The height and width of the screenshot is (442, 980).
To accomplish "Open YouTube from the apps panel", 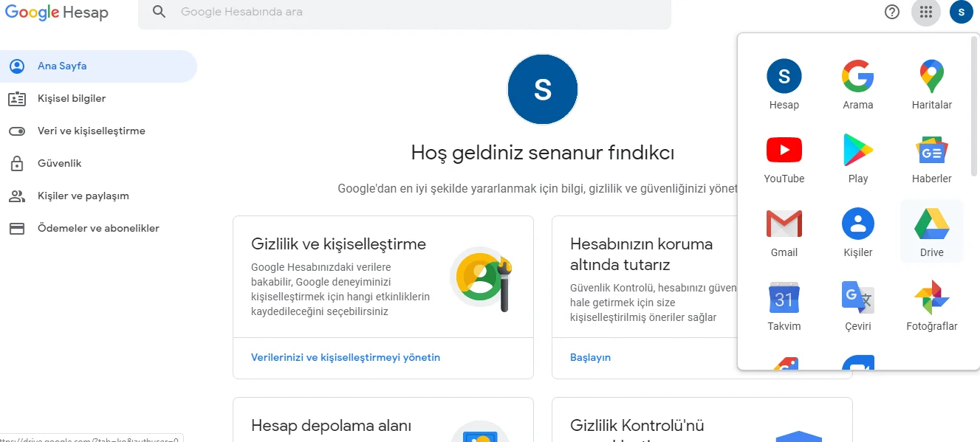I will point(784,158).
